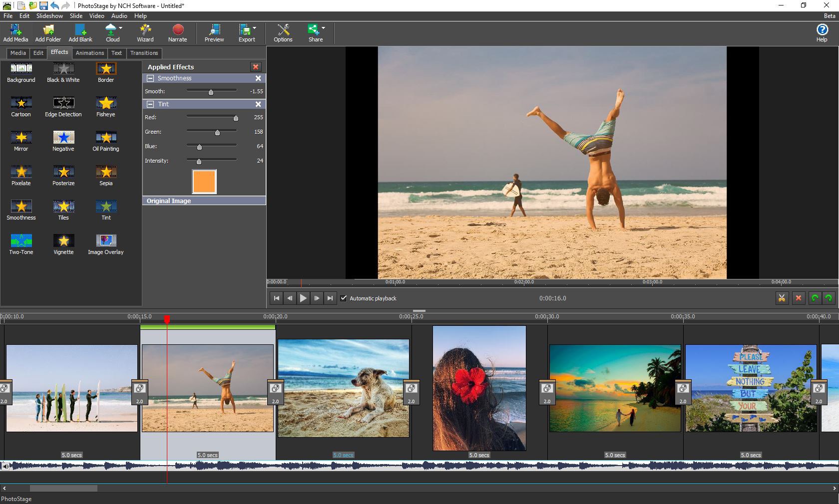The width and height of the screenshot is (839, 504).
Task: Open the Narrate recording tool
Action: click(178, 31)
